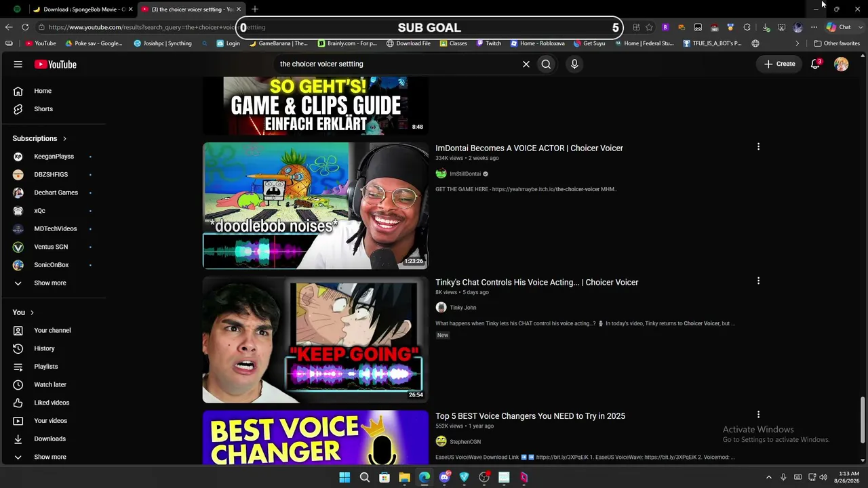Go back with the browser back arrow
Viewport: 868px width, 488px height.
[x=9, y=27]
